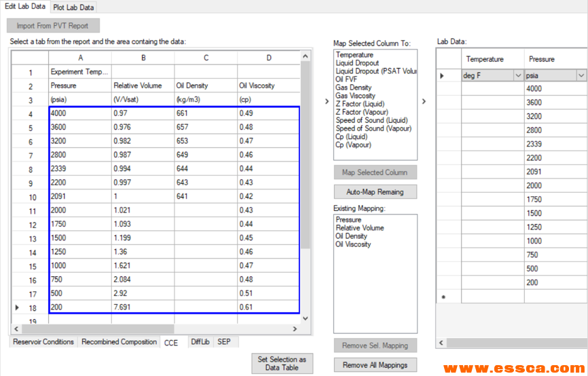The height and width of the screenshot is (376, 588).
Task: Switch to Plot Lab Data tab
Action: [73, 7]
